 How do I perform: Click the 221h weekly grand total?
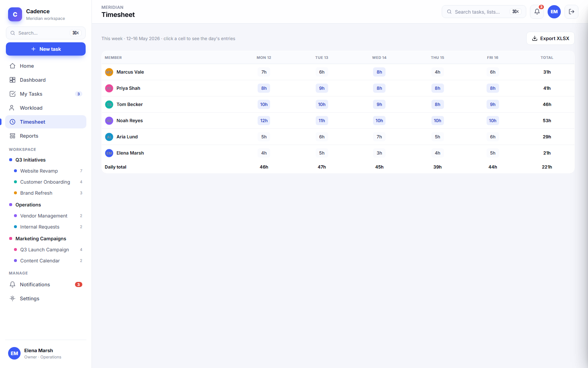point(547,167)
